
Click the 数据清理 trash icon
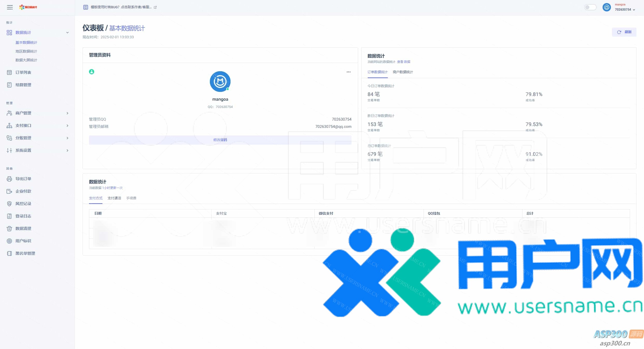click(9, 229)
